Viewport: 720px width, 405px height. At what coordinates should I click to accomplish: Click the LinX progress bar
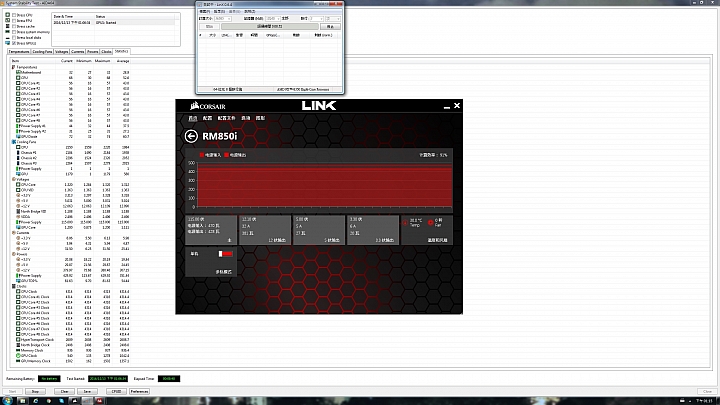tap(269, 27)
